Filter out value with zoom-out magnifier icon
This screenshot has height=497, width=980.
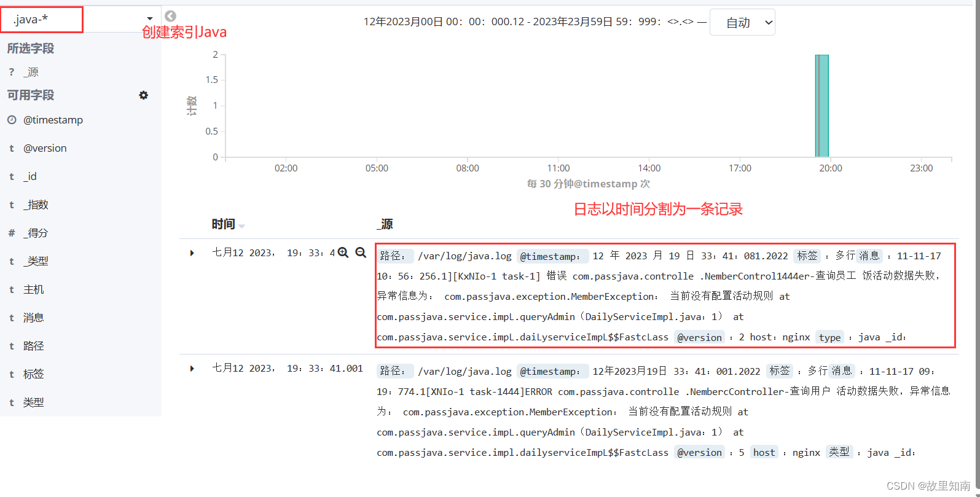361,252
